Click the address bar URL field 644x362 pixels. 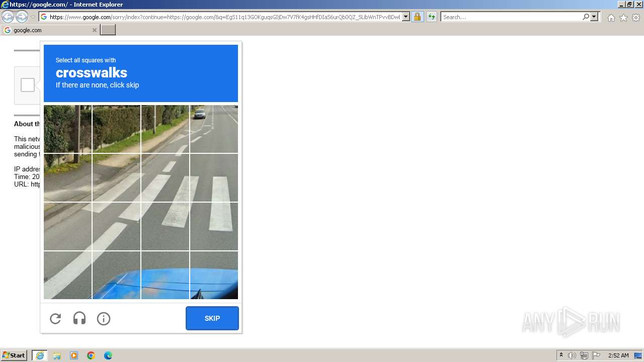(x=225, y=17)
